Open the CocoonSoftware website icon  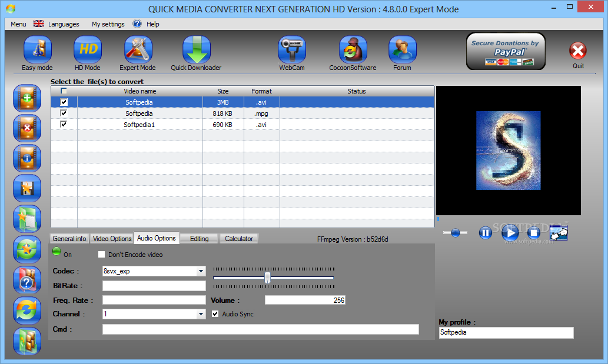(353, 49)
